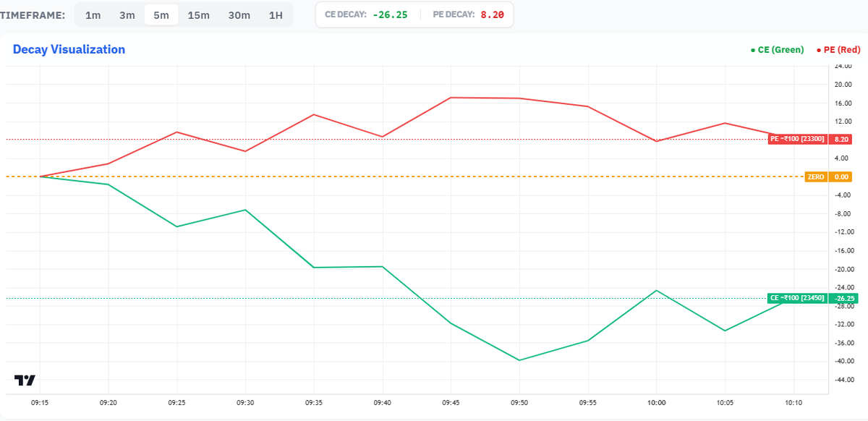The image size is (868, 421).
Task: Click the 20.00 price axis label
Action: (843, 84)
